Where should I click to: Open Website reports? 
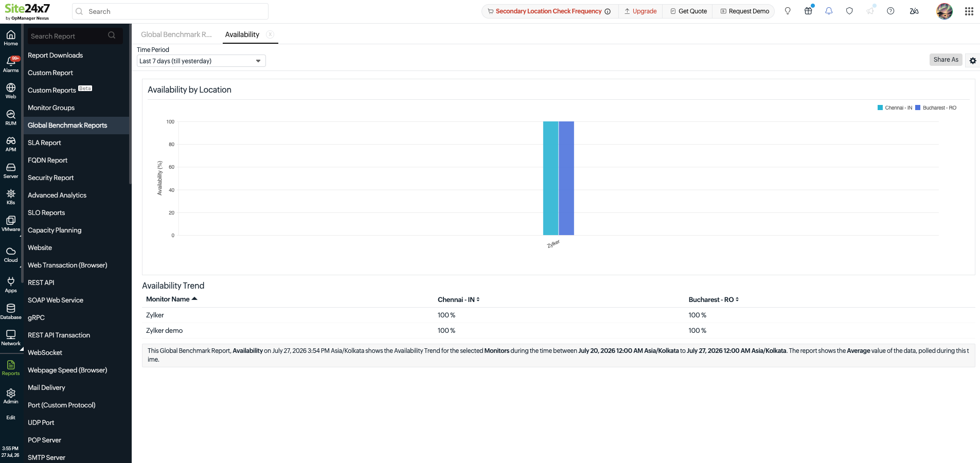point(40,247)
